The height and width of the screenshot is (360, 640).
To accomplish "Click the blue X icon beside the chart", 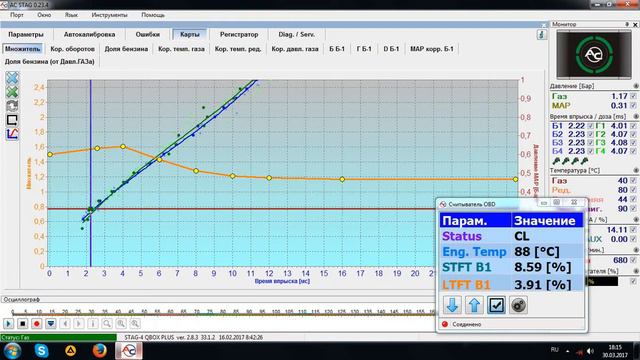I will (x=12, y=78).
